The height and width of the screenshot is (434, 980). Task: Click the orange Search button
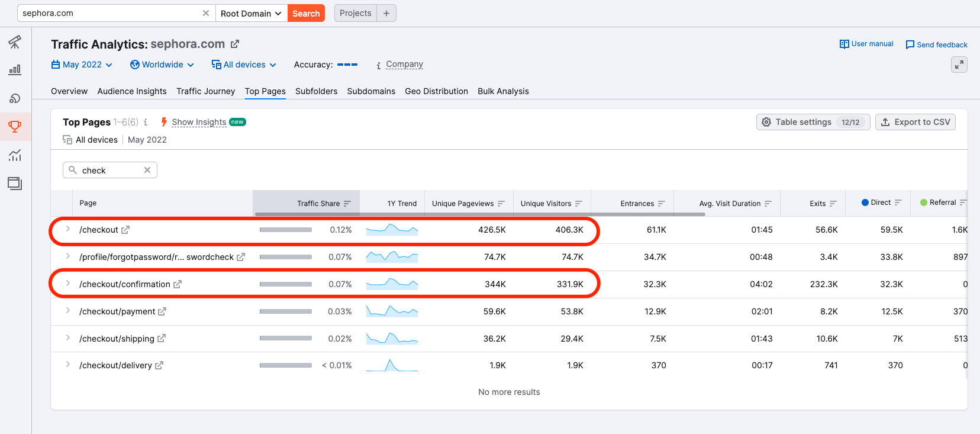click(x=306, y=13)
